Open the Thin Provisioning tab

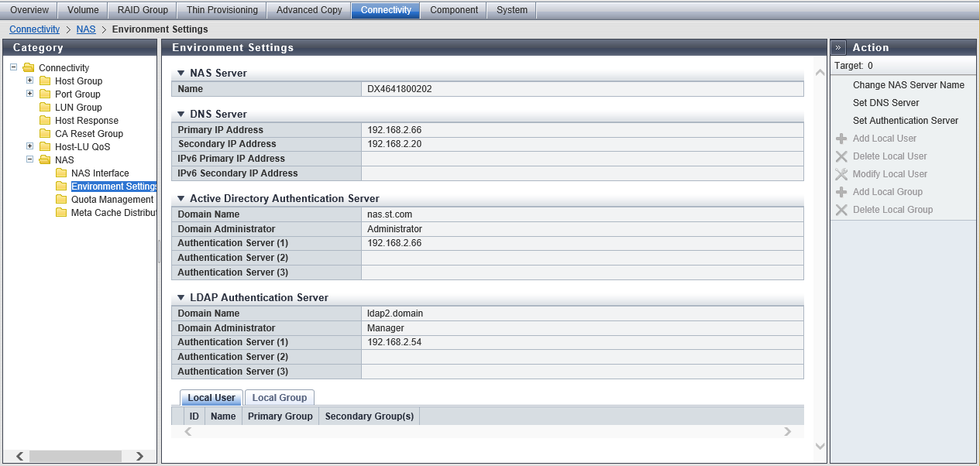coord(222,10)
